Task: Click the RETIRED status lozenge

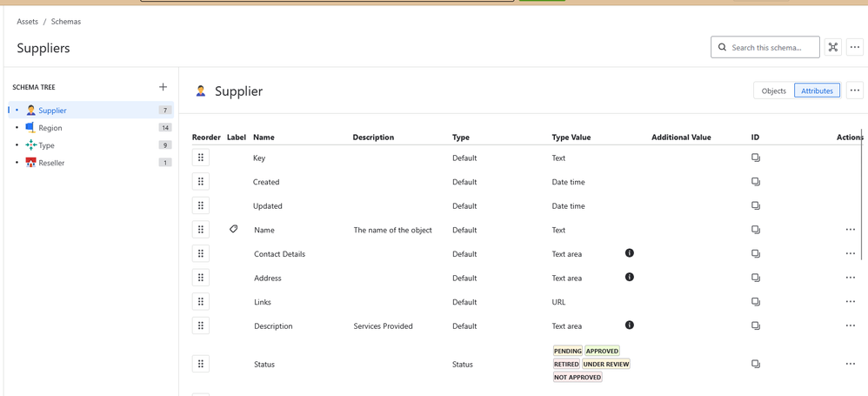Action: coord(565,365)
